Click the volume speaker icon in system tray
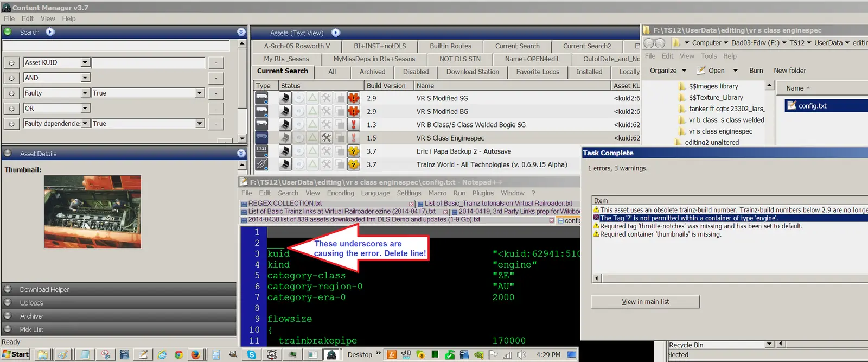Screen dimensions: 868x362 tap(521, 355)
